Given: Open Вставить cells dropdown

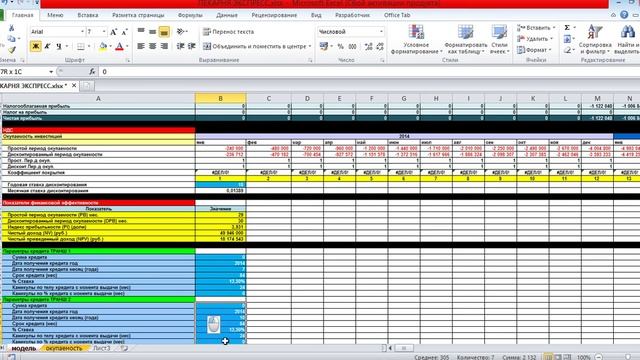Looking at the screenshot, I should (536, 27).
